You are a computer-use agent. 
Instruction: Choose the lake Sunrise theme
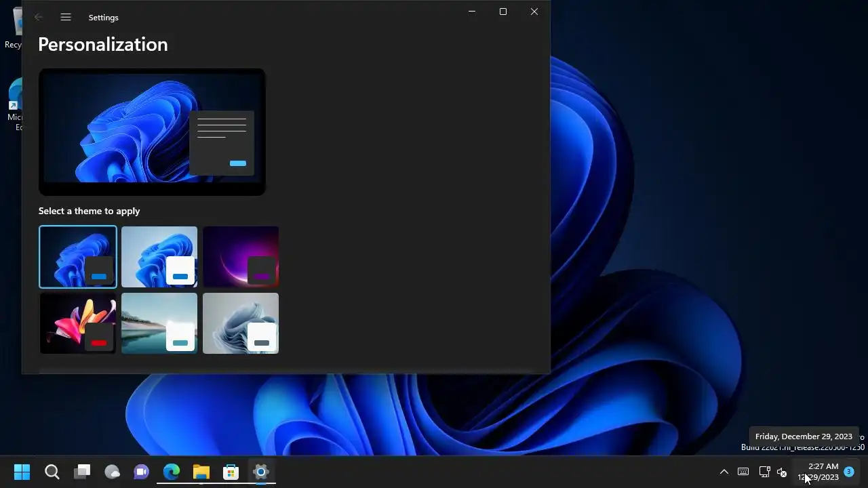click(x=159, y=323)
